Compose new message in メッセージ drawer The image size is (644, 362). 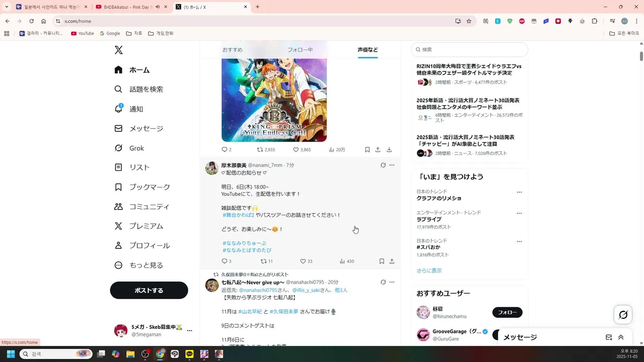click(x=609, y=337)
